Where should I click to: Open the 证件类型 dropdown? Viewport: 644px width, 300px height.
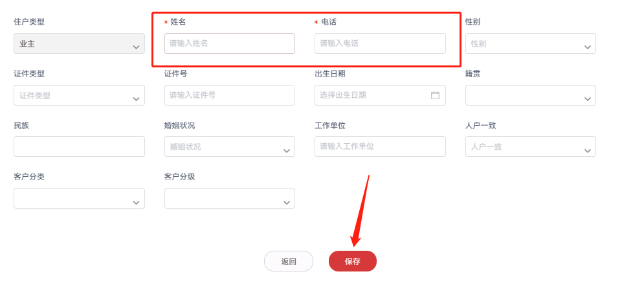coord(79,95)
